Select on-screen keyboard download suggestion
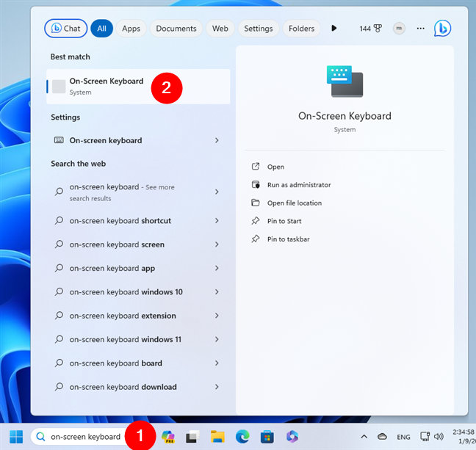476x450 pixels. click(x=138, y=387)
